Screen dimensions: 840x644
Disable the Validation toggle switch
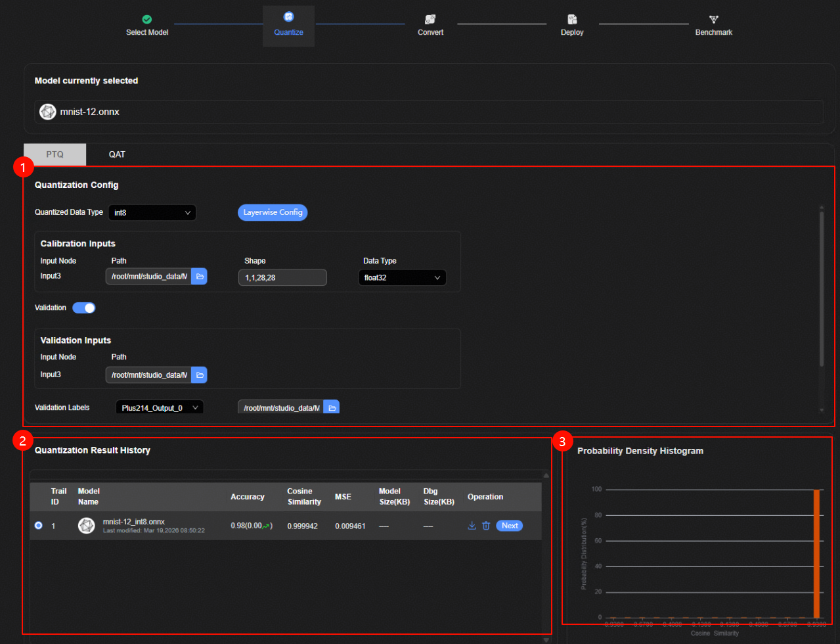84,308
